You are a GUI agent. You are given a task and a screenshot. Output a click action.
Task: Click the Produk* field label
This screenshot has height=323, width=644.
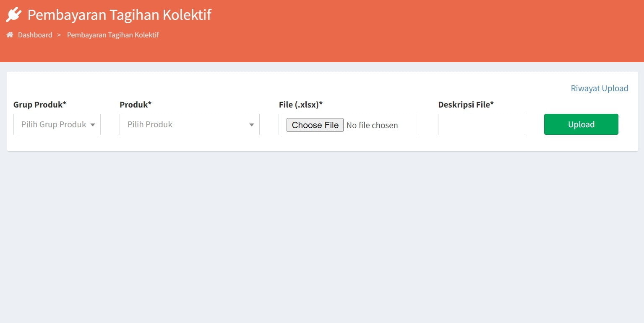point(136,105)
